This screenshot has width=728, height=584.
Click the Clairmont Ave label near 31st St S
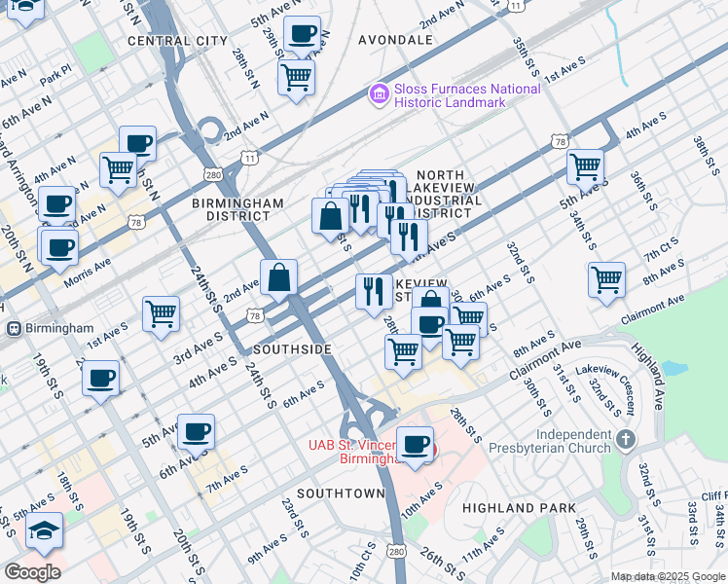point(545,359)
